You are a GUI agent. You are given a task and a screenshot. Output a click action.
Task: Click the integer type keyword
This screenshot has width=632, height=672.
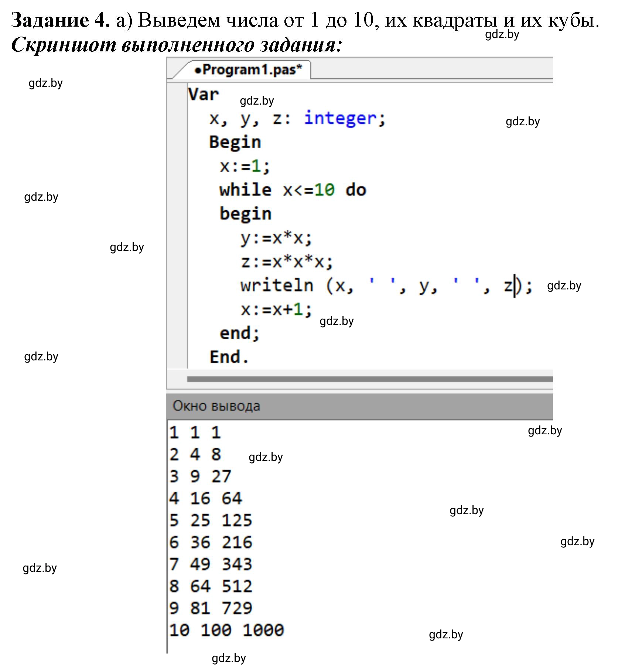340,118
